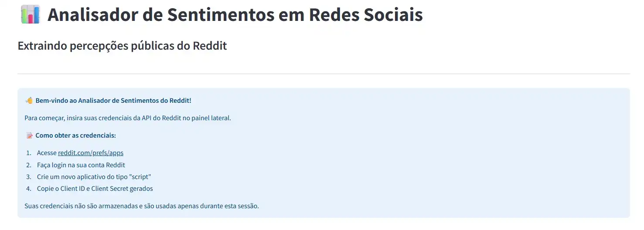Click the list number 4 marker
Image resolution: width=644 pixels, height=230 pixels.
point(29,189)
